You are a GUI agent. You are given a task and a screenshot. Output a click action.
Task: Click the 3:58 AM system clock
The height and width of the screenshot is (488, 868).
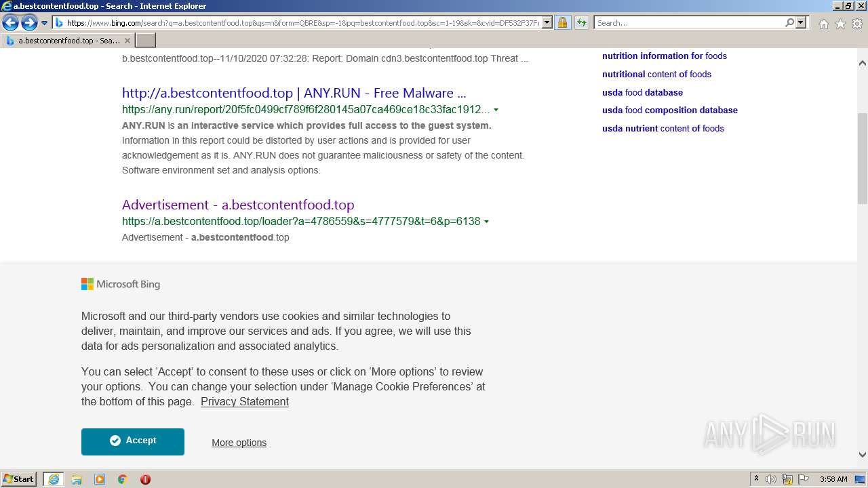(x=833, y=479)
